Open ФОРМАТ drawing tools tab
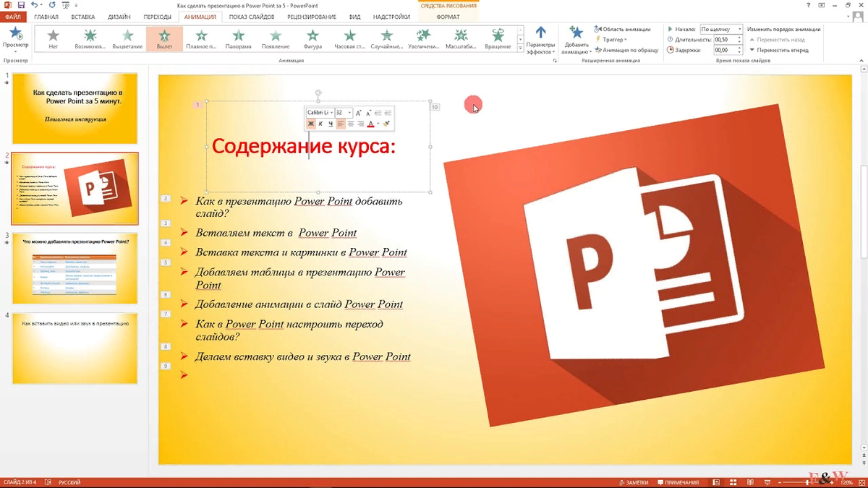 click(x=448, y=17)
